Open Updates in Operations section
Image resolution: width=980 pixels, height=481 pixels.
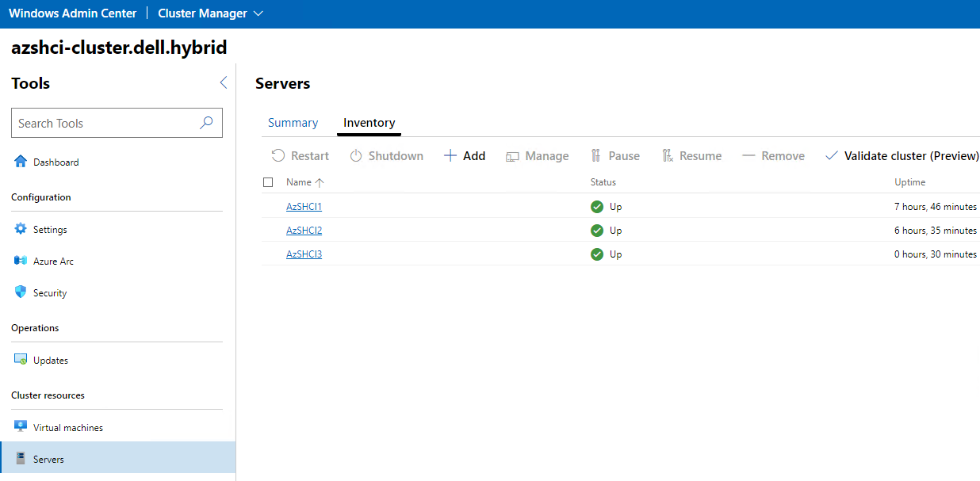(51, 361)
